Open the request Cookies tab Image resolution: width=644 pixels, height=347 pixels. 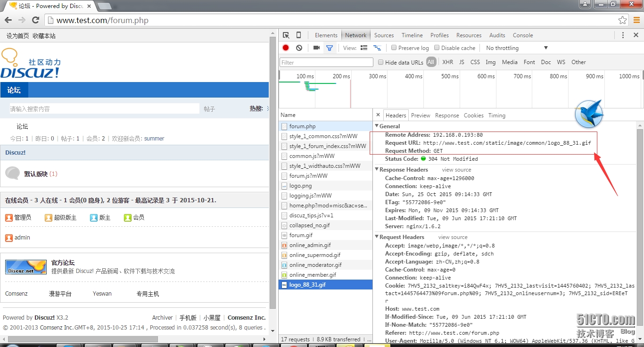[474, 116]
